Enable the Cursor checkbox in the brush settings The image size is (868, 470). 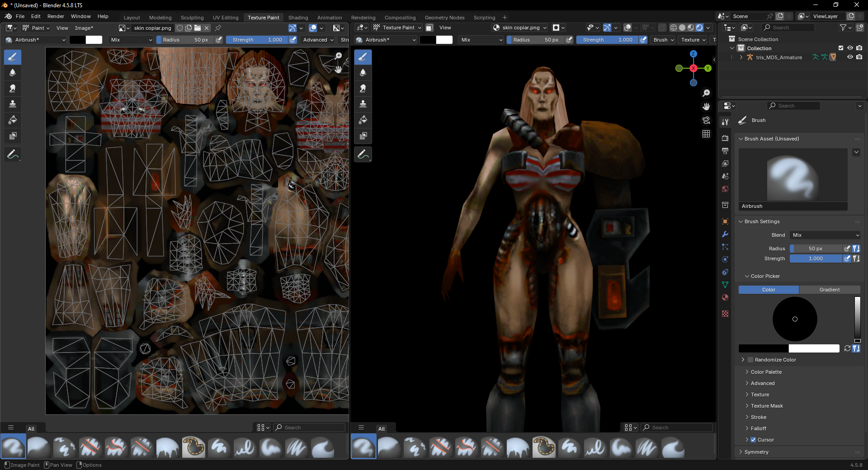(753, 440)
